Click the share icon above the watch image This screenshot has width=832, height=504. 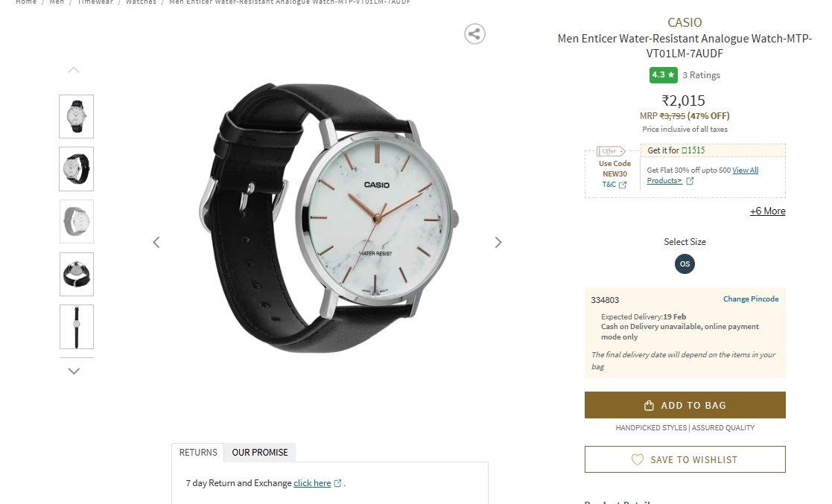[x=474, y=34]
